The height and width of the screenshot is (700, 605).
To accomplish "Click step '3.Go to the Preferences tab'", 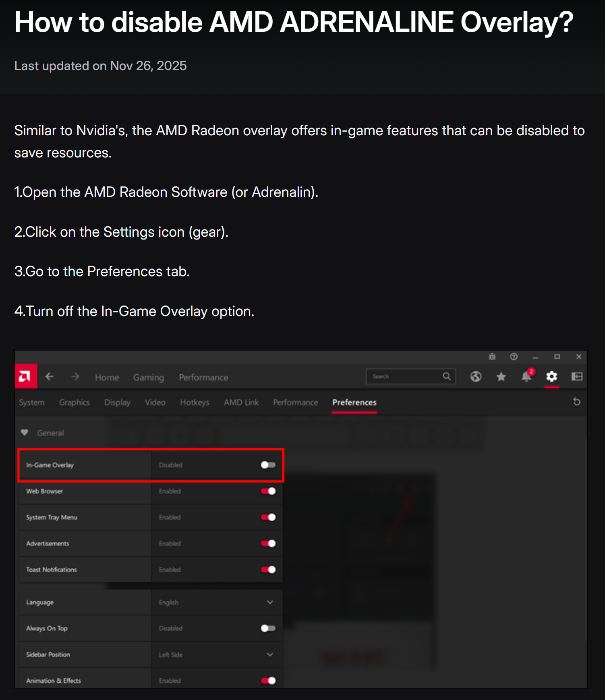I will (102, 272).
